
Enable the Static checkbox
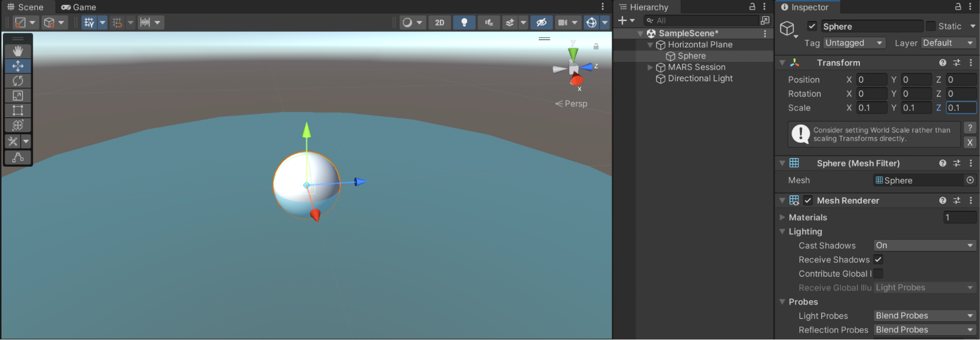(x=930, y=26)
